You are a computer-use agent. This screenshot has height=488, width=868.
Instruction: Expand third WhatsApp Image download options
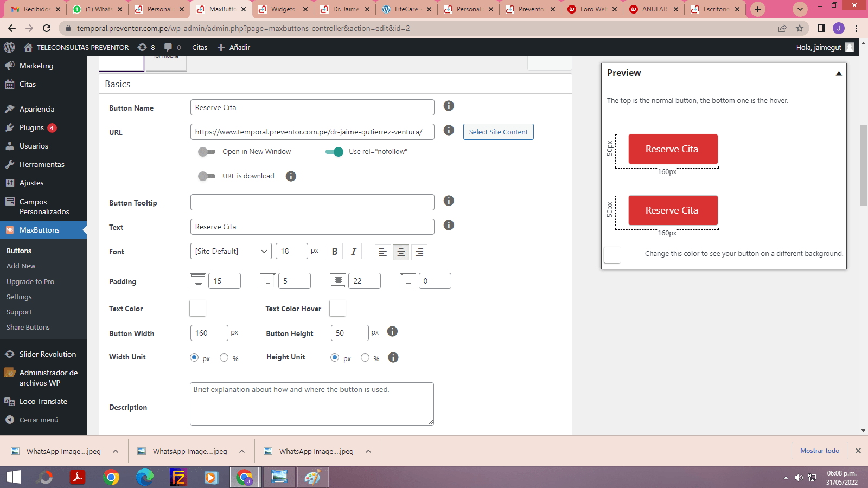tap(368, 451)
